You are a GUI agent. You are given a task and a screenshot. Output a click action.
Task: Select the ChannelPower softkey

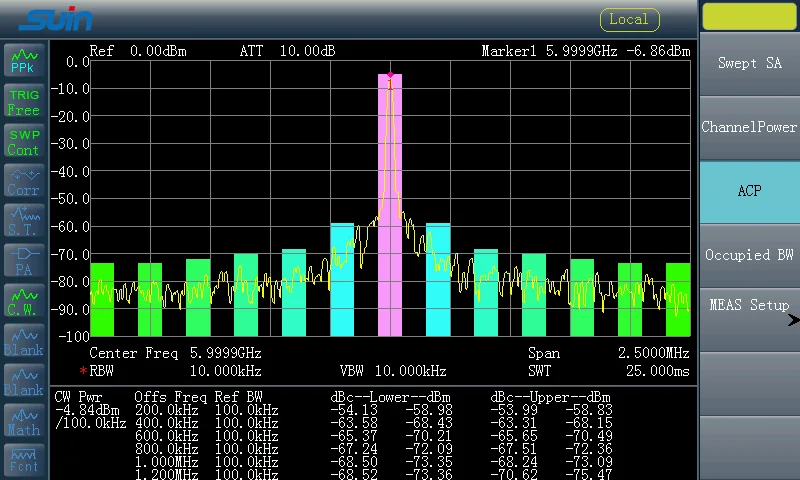(x=749, y=127)
